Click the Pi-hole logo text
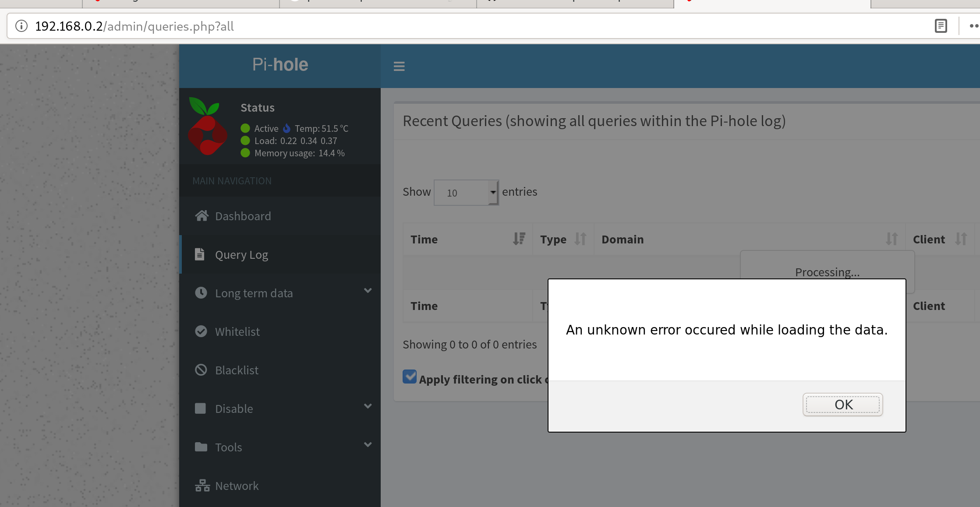 pos(280,64)
